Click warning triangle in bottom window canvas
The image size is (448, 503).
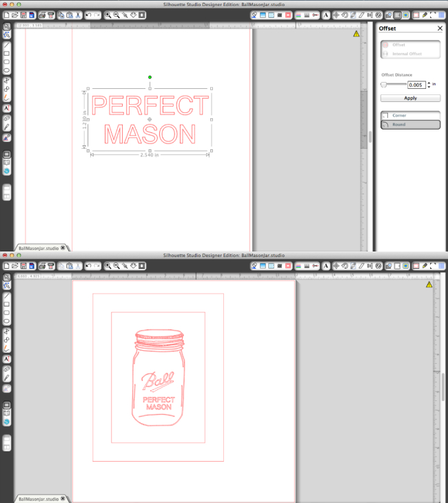(x=429, y=285)
